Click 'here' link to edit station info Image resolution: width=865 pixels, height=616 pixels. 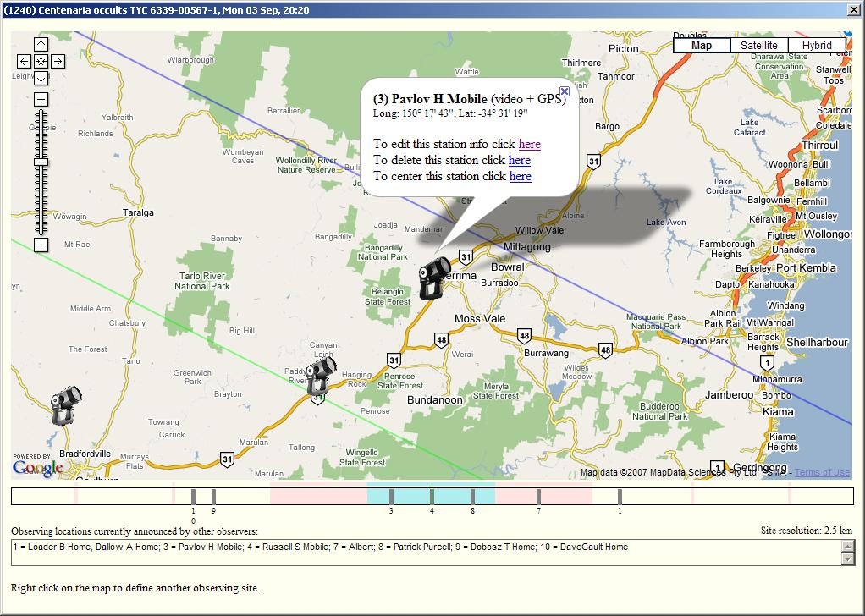530,144
